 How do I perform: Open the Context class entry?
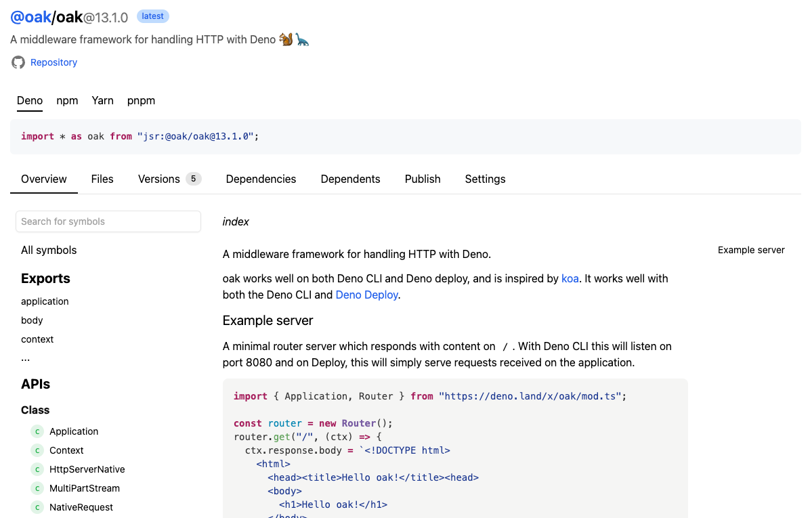pos(66,451)
